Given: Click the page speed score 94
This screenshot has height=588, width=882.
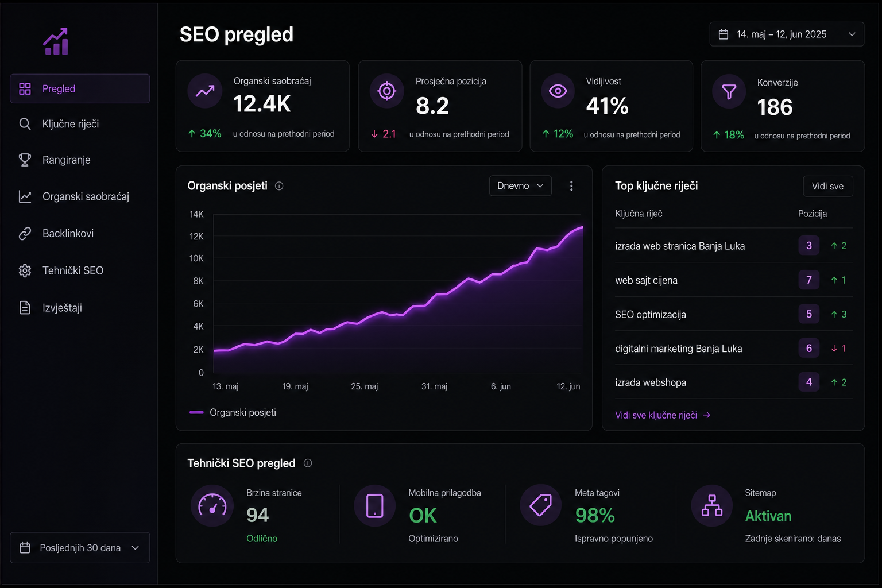Looking at the screenshot, I should tap(258, 515).
